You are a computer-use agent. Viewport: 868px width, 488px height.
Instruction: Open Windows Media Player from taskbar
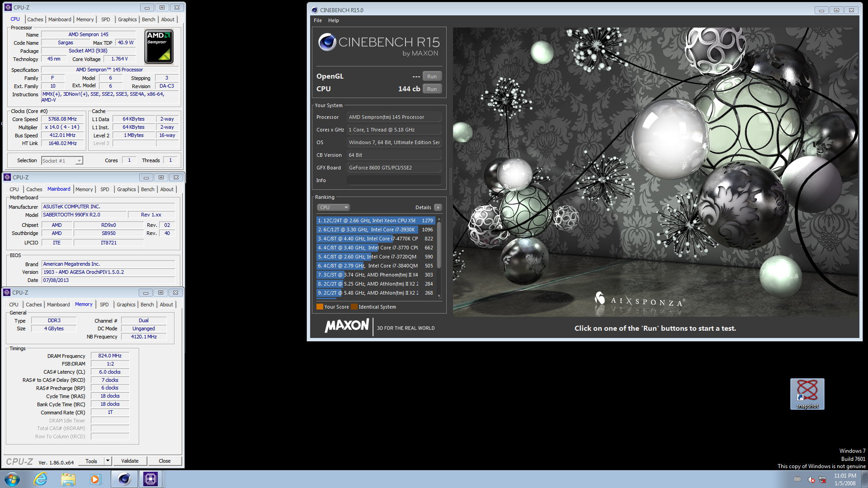(95, 479)
